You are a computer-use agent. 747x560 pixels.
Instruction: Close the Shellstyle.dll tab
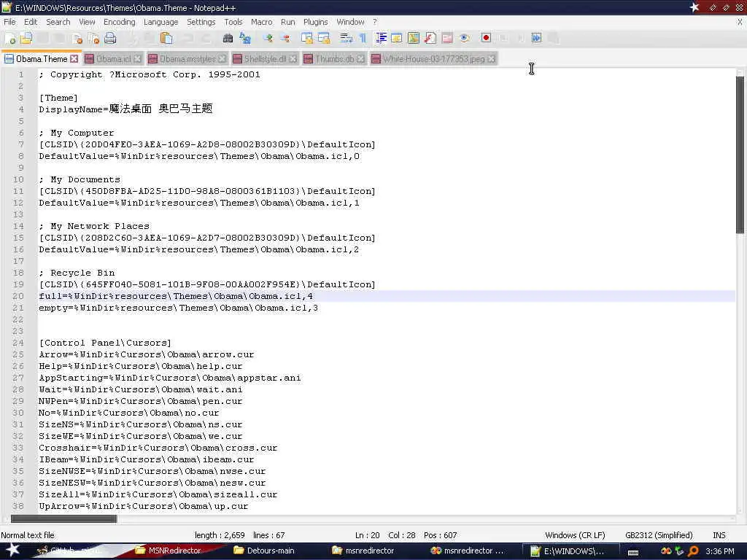(x=293, y=58)
